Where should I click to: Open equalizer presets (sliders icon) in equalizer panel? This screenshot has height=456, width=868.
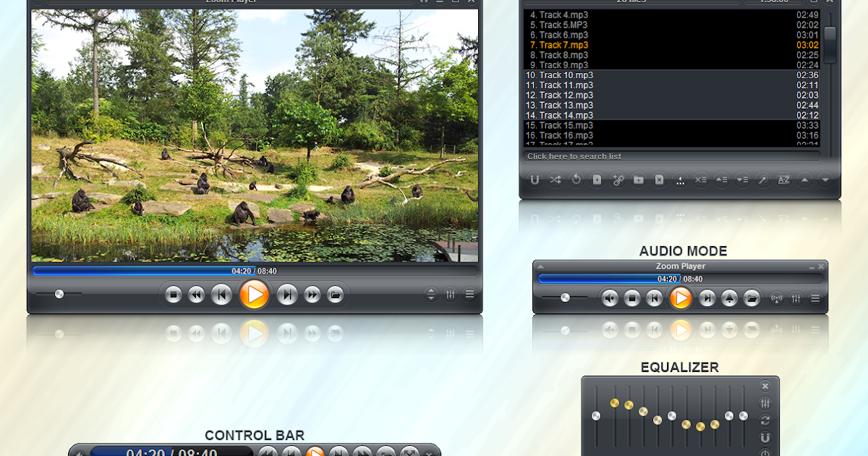tap(765, 403)
